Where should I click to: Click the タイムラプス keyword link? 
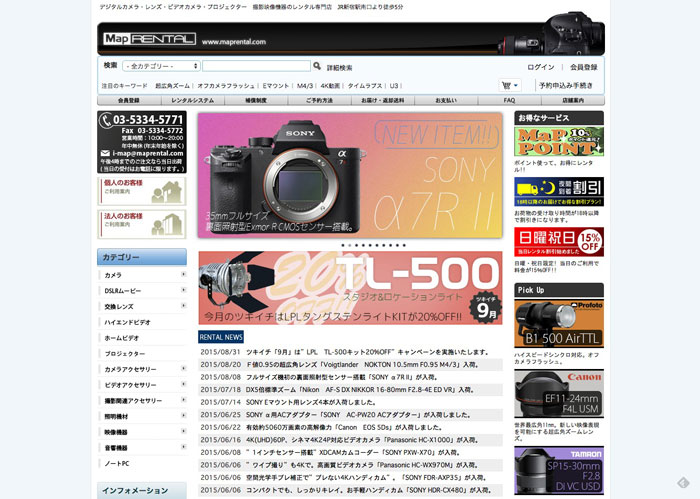tap(365, 86)
